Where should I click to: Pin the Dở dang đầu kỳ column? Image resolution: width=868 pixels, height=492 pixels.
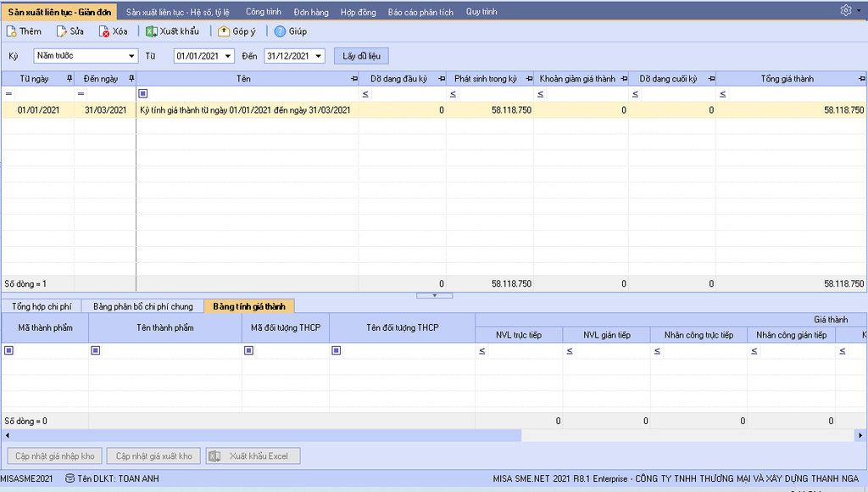[442, 79]
